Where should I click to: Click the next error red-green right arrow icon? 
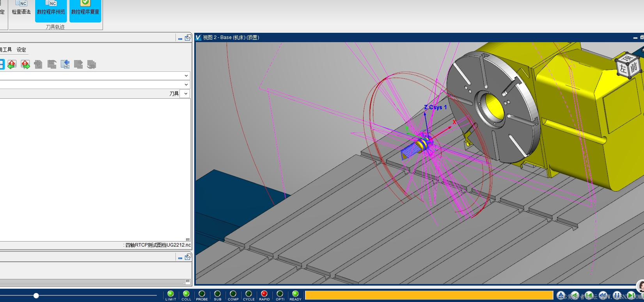(x=25, y=64)
